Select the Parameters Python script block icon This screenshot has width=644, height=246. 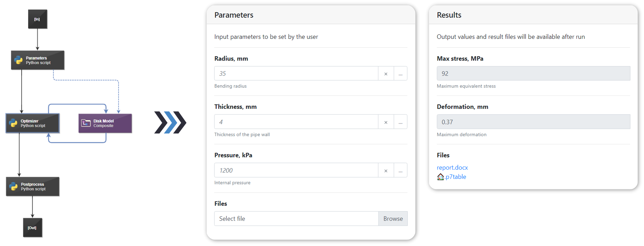point(18,60)
